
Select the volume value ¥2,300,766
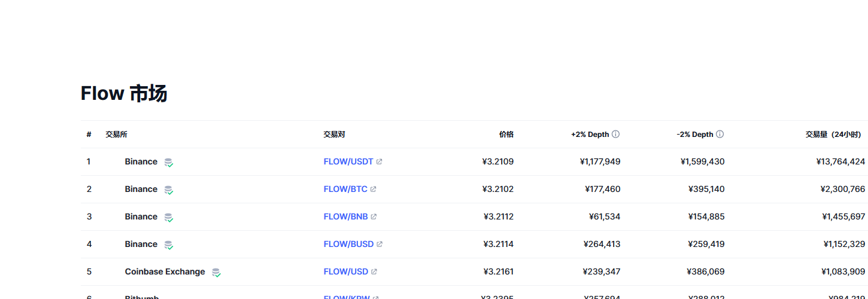coord(843,189)
